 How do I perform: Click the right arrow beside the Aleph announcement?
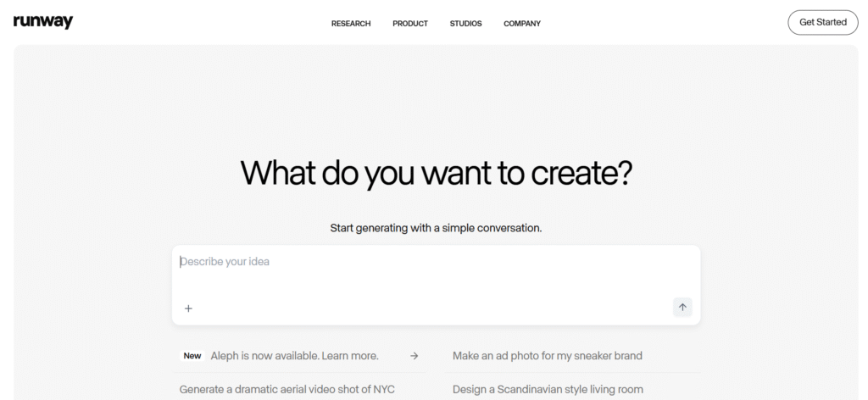(x=414, y=356)
